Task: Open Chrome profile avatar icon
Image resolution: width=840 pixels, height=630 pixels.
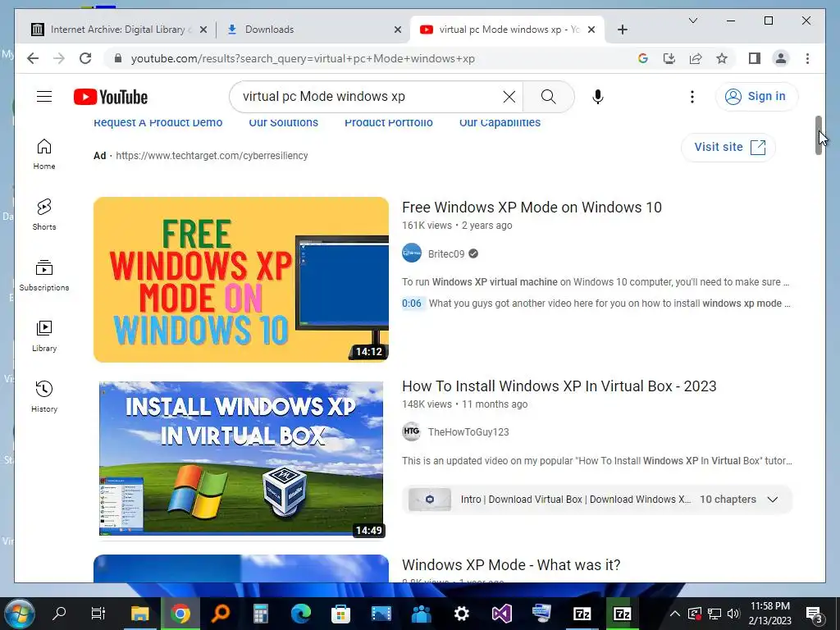Action: point(781,58)
